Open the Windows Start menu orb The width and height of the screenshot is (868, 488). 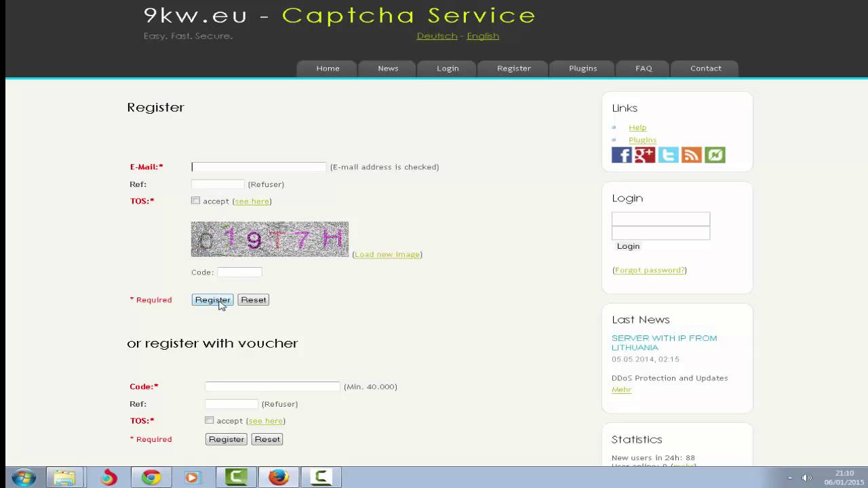pyautogui.click(x=24, y=478)
